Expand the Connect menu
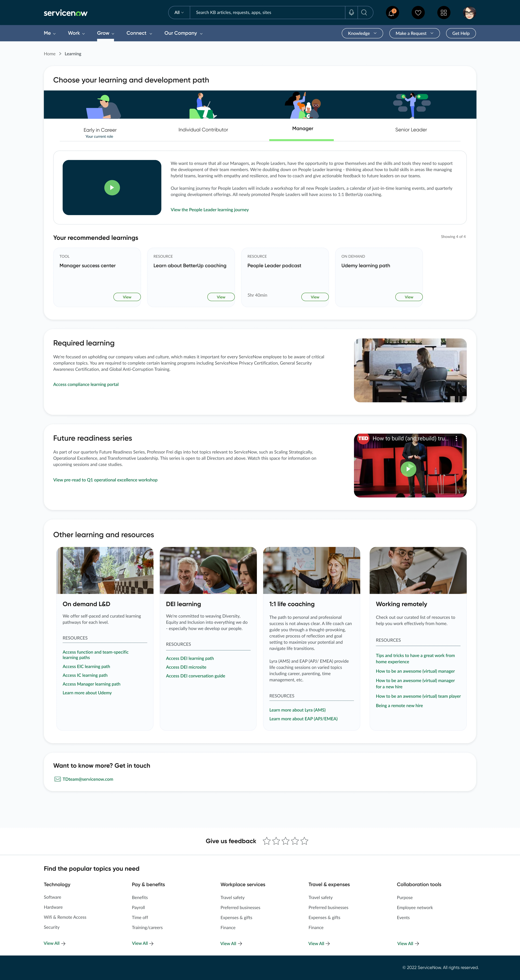The image size is (520, 980). click(x=139, y=33)
